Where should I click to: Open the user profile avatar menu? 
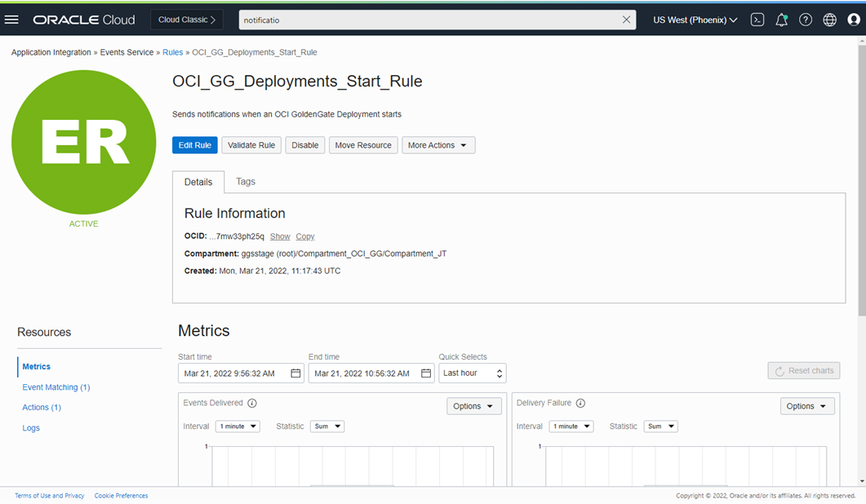click(x=854, y=20)
